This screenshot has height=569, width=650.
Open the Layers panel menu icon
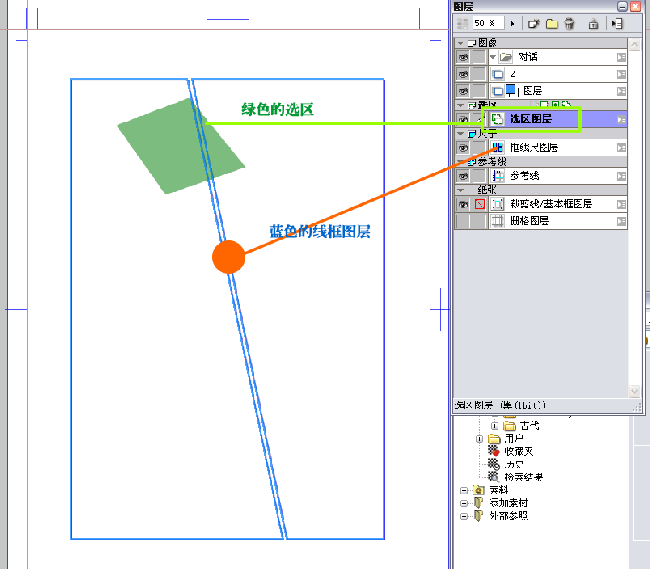click(x=617, y=24)
